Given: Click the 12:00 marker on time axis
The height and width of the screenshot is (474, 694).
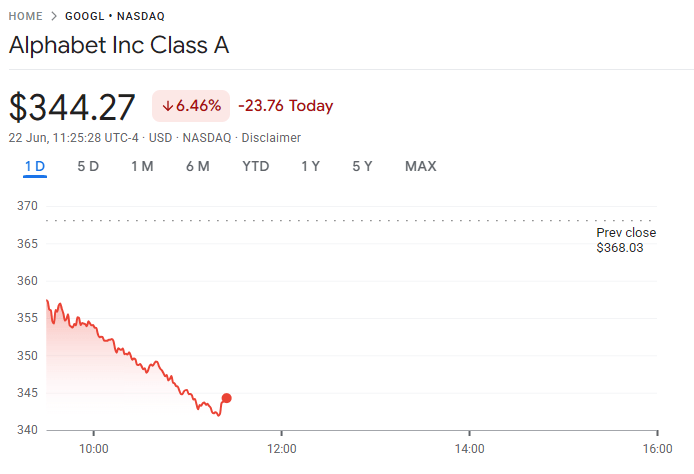Looking at the screenshot, I should click(281, 449).
